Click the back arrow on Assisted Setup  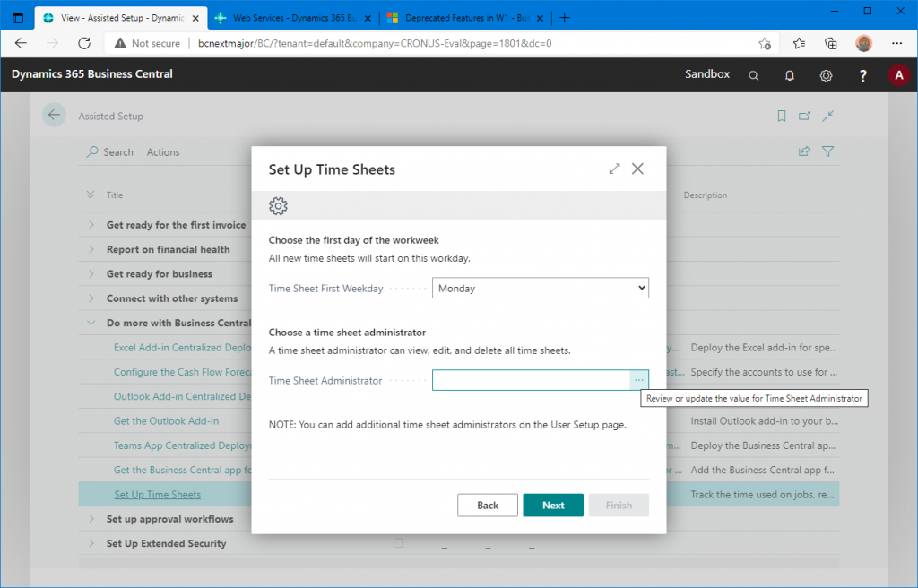[54, 115]
